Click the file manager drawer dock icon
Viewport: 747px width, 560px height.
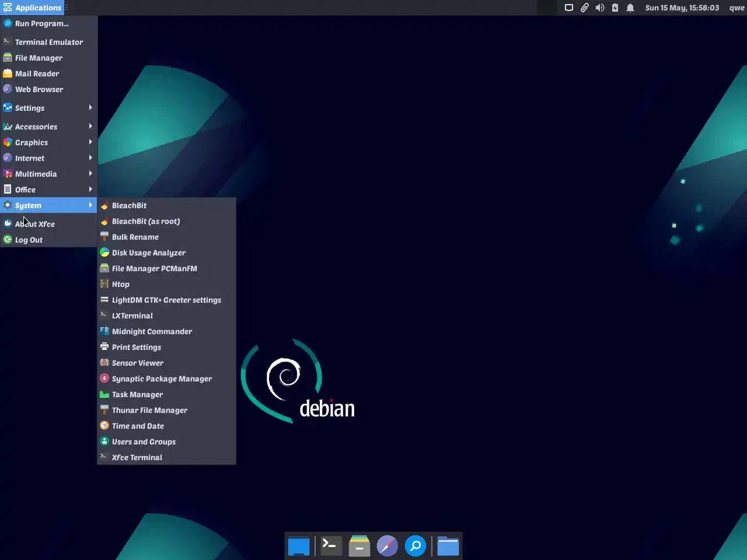(359, 546)
